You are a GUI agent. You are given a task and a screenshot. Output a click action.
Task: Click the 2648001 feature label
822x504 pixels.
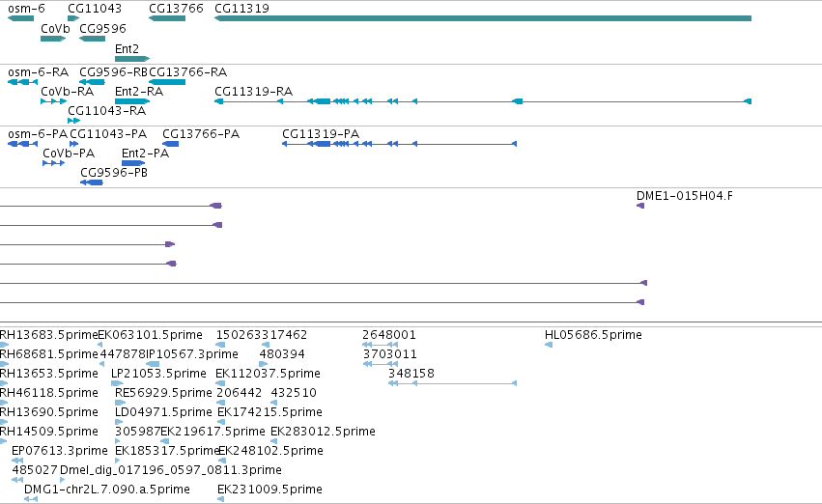(389, 335)
